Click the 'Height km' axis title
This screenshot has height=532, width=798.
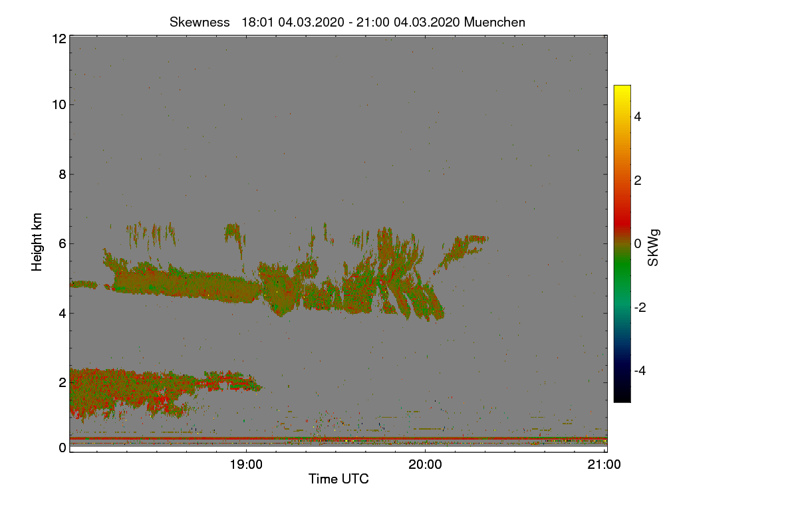point(37,241)
